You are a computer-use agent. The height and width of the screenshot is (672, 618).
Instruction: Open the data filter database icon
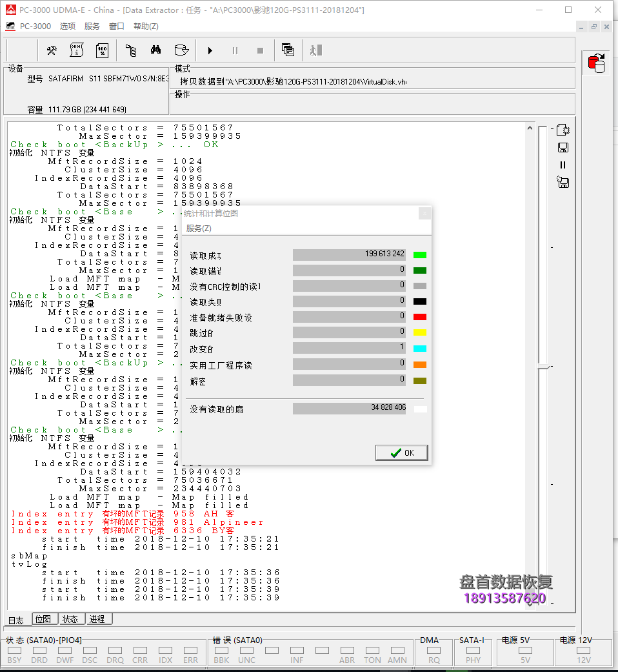(181, 50)
